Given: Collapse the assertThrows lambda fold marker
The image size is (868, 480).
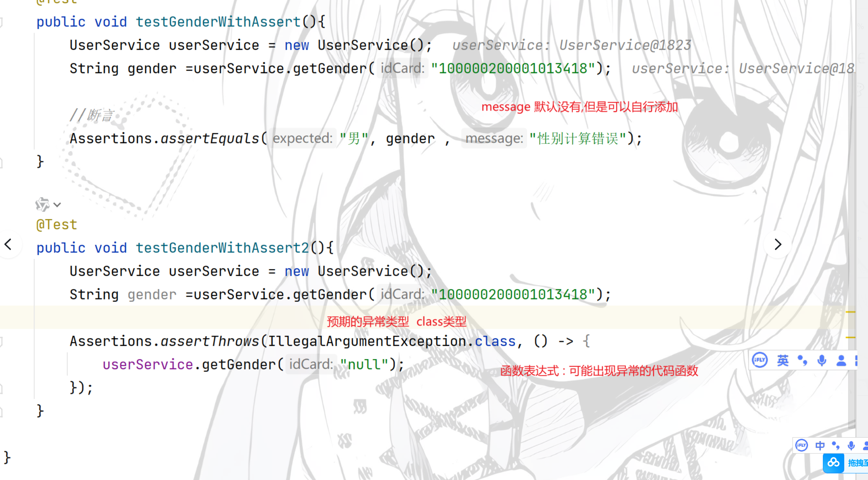Looking at the screenshot, I should [x=1, y=342].
